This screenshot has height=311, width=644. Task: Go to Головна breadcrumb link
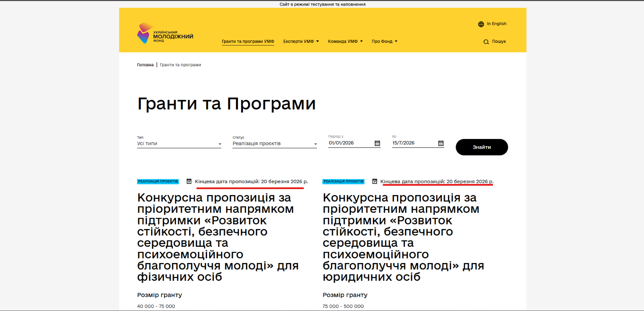146,65
